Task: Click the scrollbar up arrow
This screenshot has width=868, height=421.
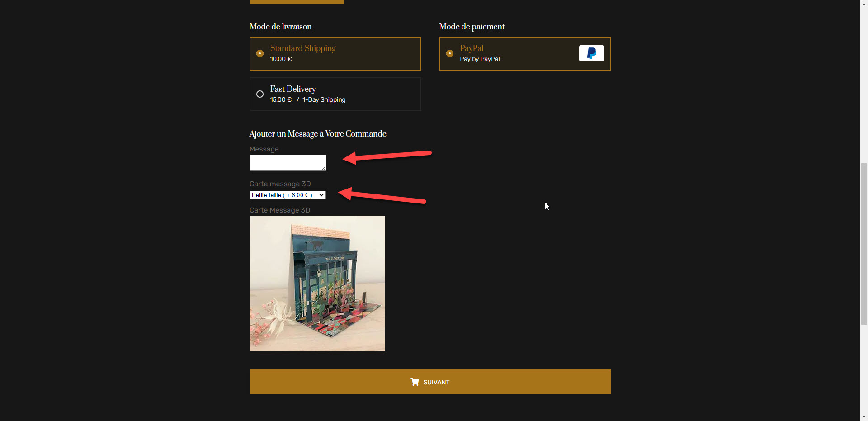Action: pos(864,4)
